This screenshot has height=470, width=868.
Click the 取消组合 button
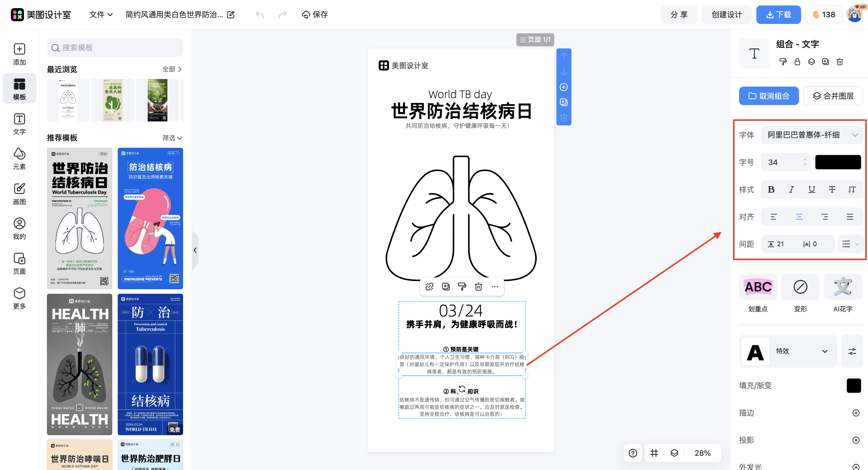coord(769,96)
